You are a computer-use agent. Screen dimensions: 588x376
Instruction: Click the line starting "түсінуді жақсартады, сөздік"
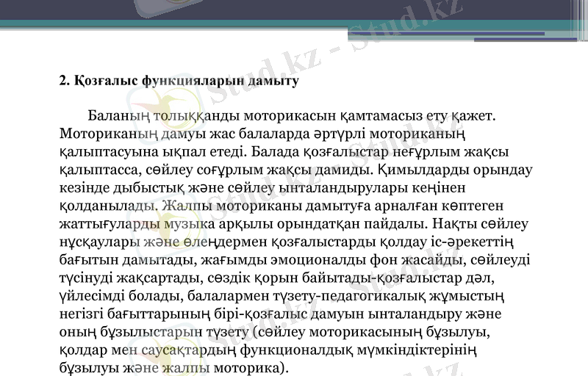[277, 278]
